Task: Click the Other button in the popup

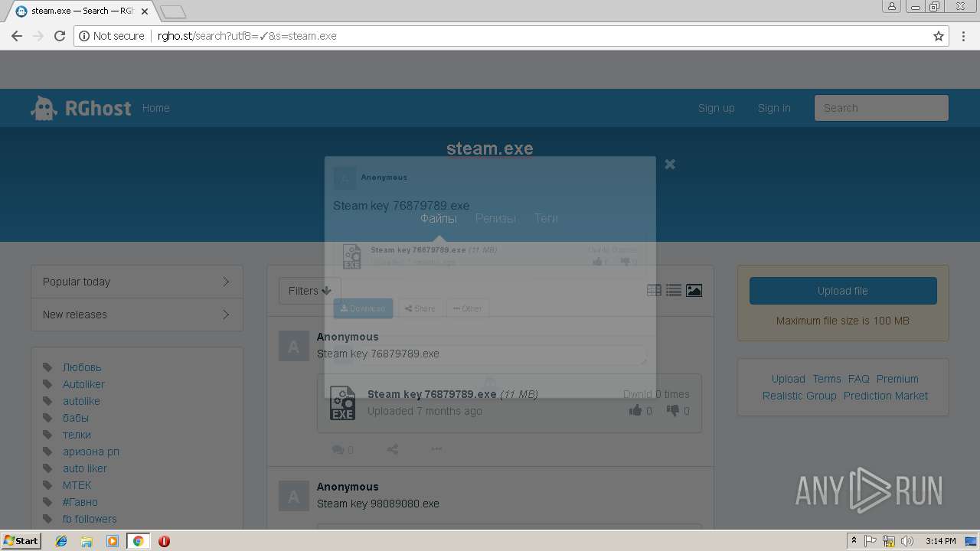Action: point(468,308)
